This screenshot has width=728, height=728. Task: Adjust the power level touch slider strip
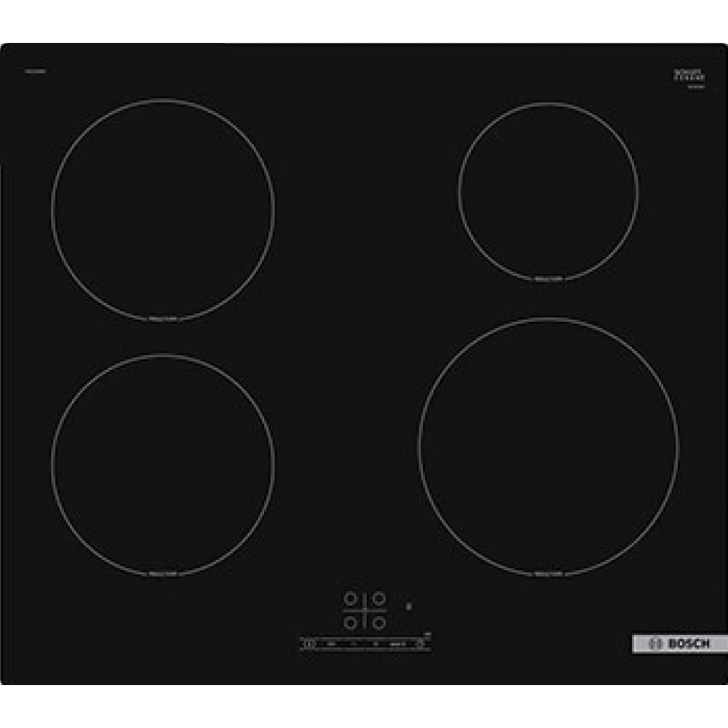tap(365, 644)
